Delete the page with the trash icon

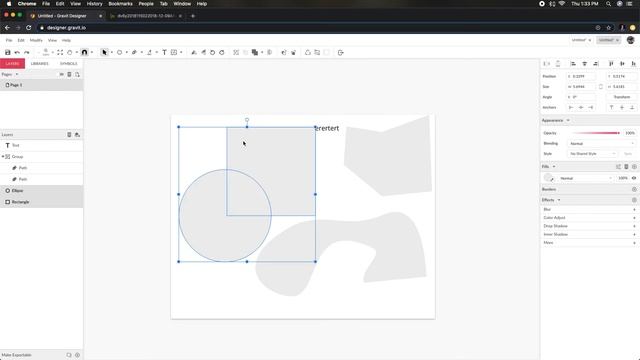pyautogui.click(x=69, y=74)
